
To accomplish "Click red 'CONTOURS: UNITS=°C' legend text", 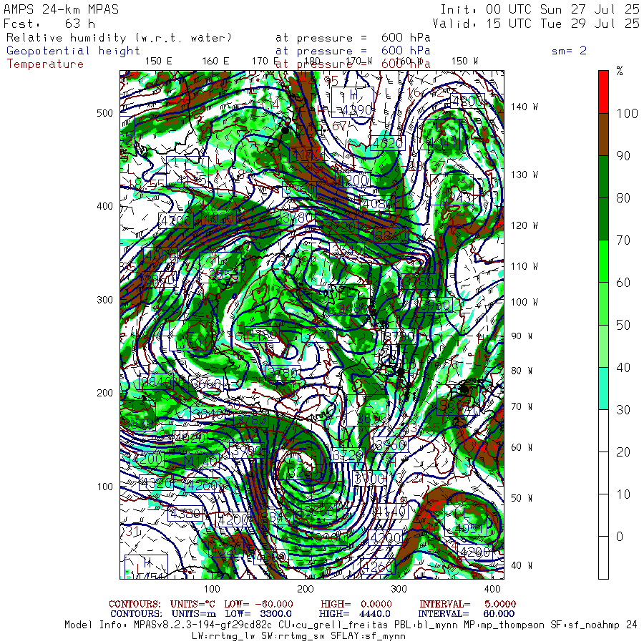I will 162,604.
